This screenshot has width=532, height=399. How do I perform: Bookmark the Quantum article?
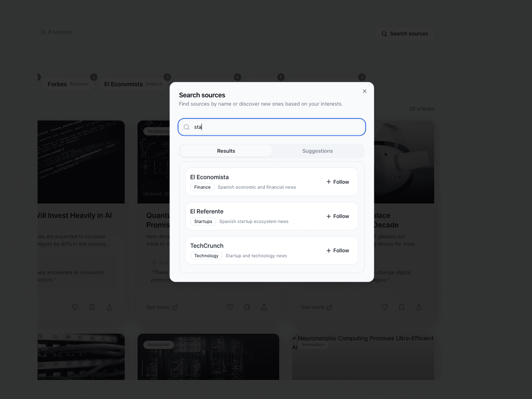(x=247, y=307)
